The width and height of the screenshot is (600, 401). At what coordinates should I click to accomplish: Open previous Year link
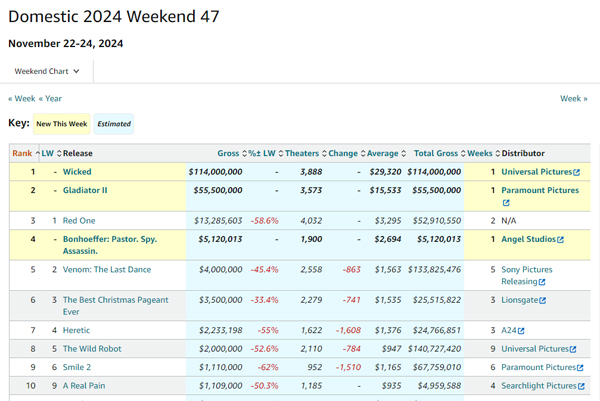50,98
